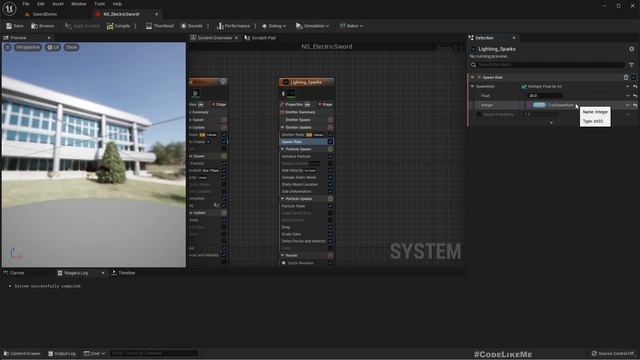
Task: Open Cmd console type dropdown
Action: coord(95,353)
